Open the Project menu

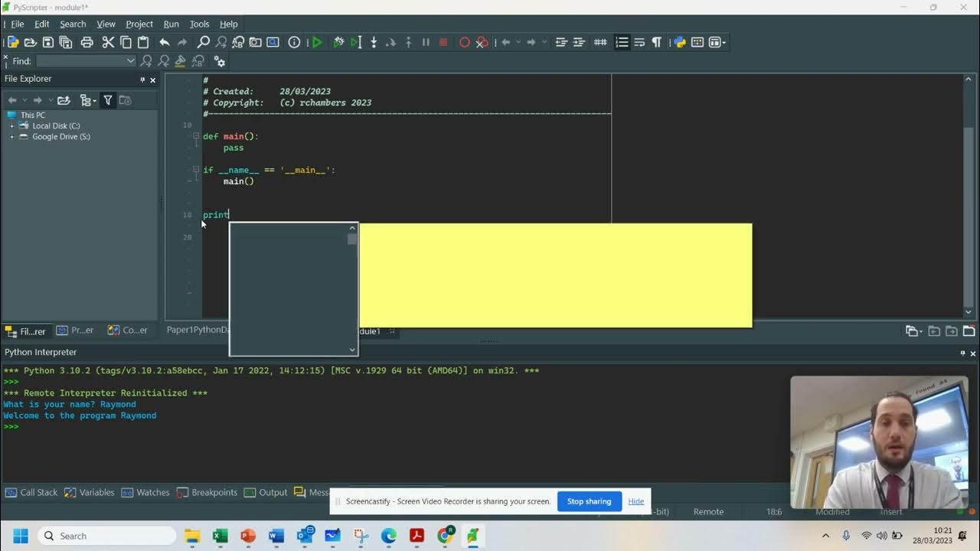[139, 24]
